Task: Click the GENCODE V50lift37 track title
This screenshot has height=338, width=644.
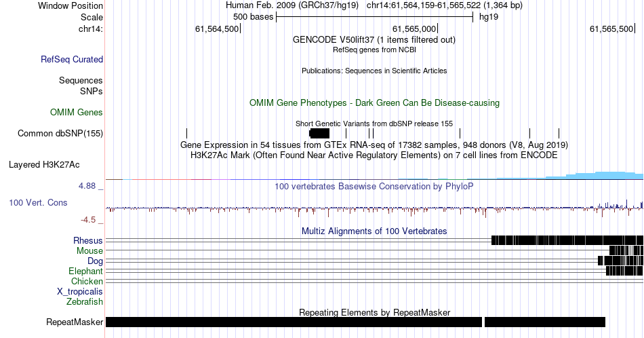Action: pyautogui.click(x=374, y=40)
